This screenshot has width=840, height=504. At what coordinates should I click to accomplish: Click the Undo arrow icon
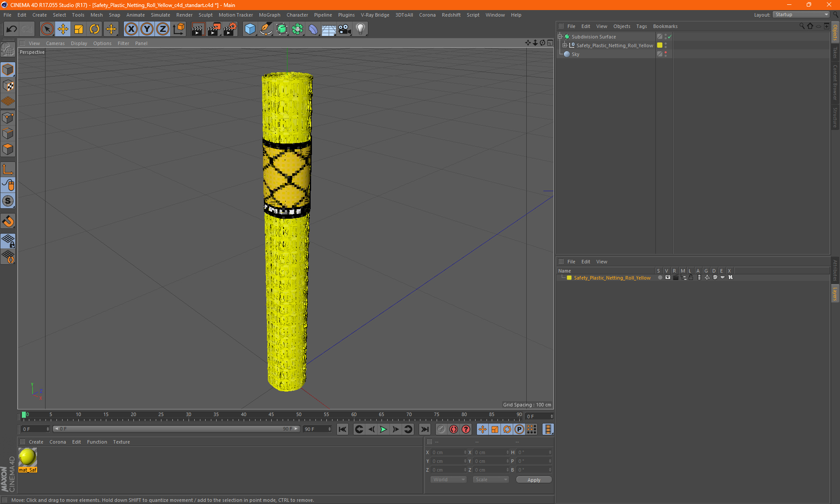click(12, 29)
